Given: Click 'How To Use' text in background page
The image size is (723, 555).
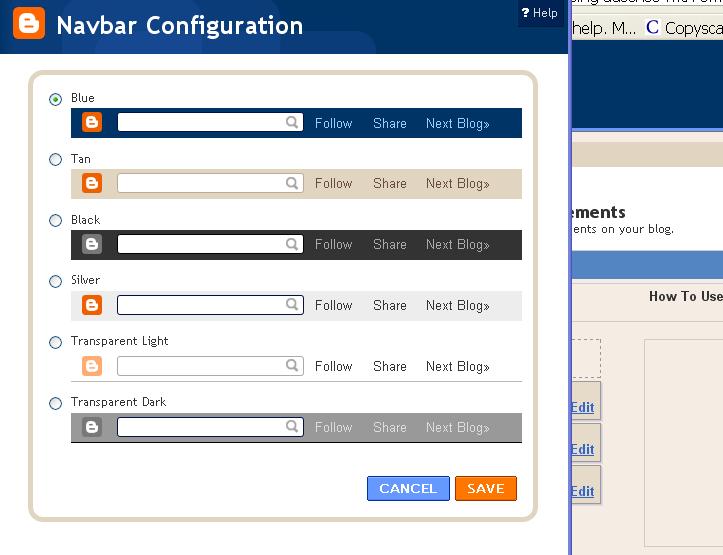Looking at the screenshot, I should (686, 296).
